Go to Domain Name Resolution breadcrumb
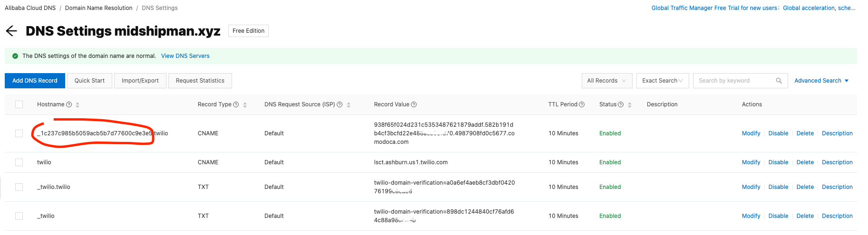Viewport: 868px width, 235px height. 98,8
